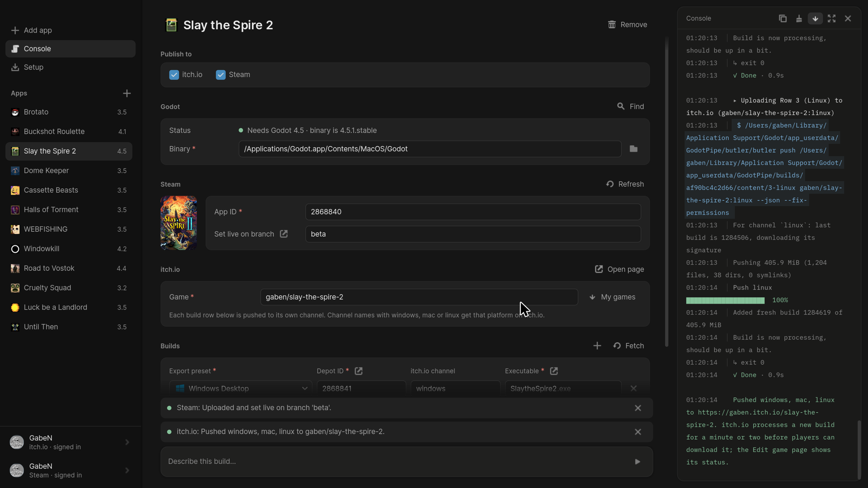The width and height of the screenshot is (868, 488).
Task: Click Open page for itch.io
Action: 619,269
